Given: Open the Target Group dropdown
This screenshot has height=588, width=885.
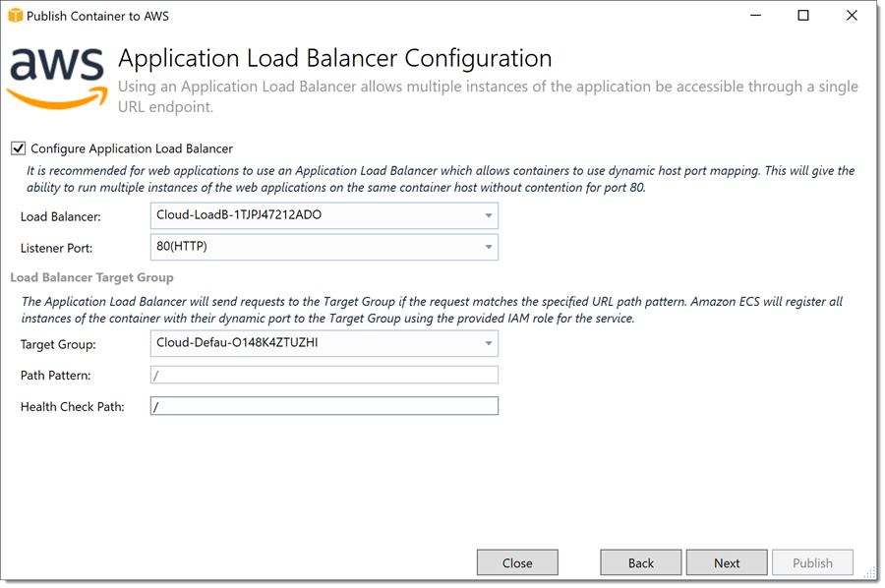Looking at the screenshot, I should pyautogui.click(x=324, y=343).
